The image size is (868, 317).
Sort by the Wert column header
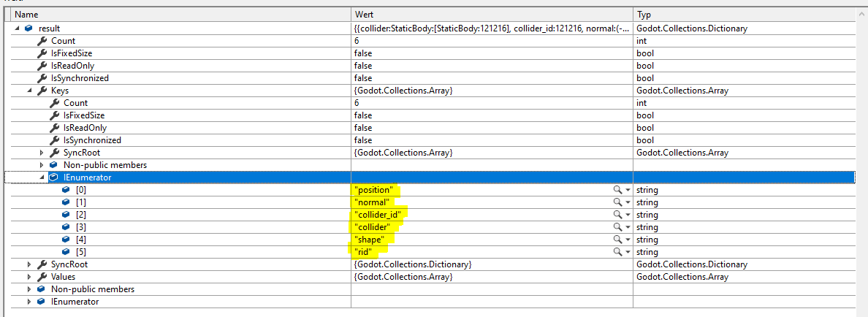(x=492, y=15)
